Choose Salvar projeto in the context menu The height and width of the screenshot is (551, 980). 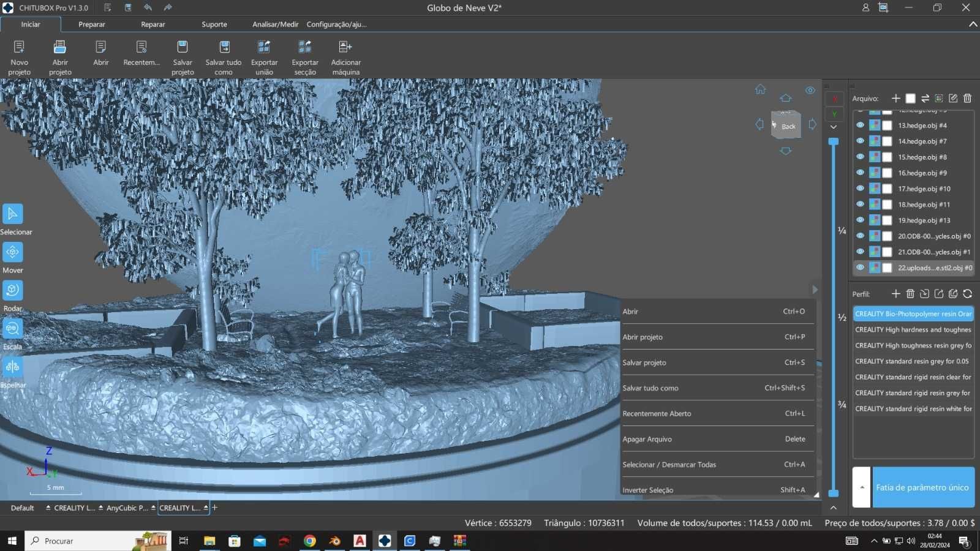[718, 362]
